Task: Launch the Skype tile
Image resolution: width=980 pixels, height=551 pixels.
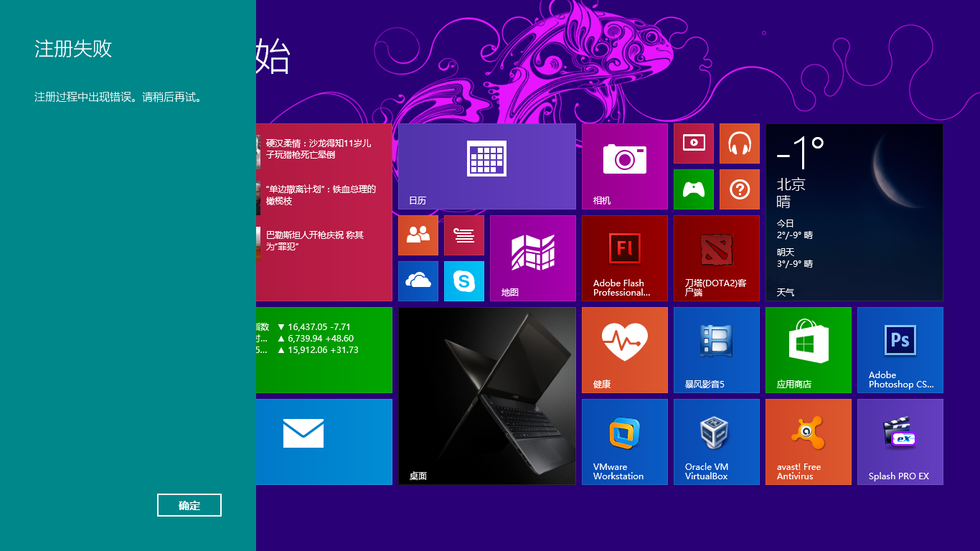Action: [464, 281]
